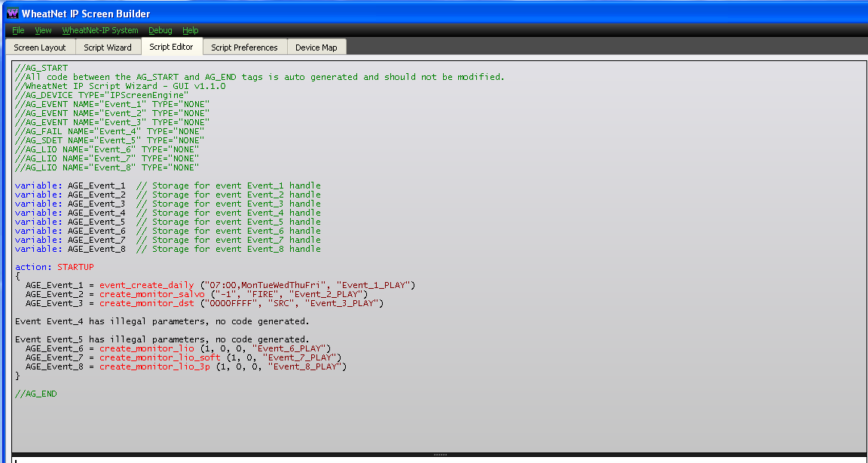
Task: Switch to the Screen Layout tab
Action: click(40, 48)
